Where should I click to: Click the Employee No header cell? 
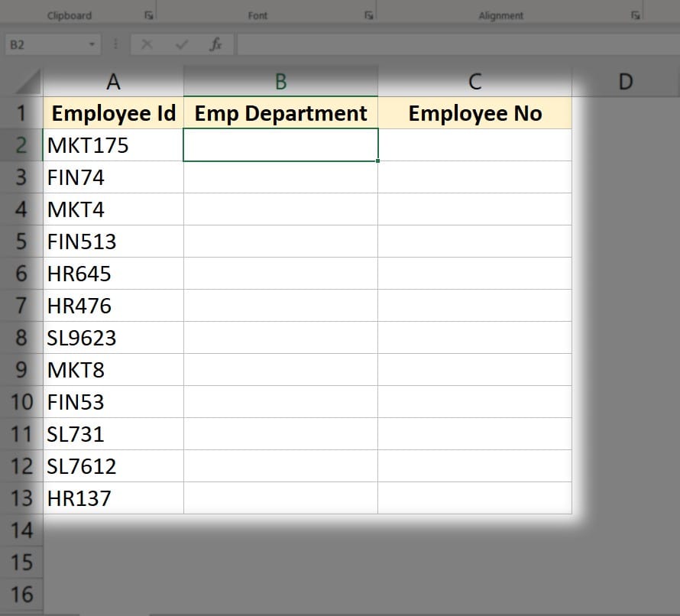coord(474,113)
